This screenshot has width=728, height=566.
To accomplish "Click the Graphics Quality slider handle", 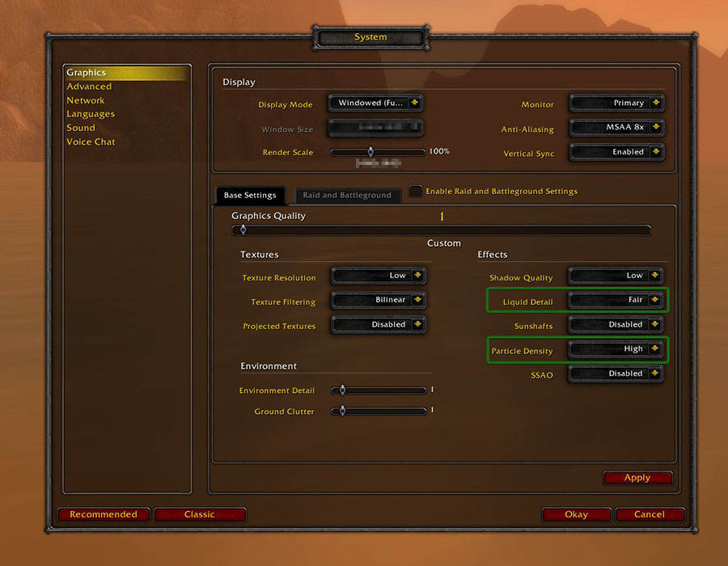I will point(243,230).
